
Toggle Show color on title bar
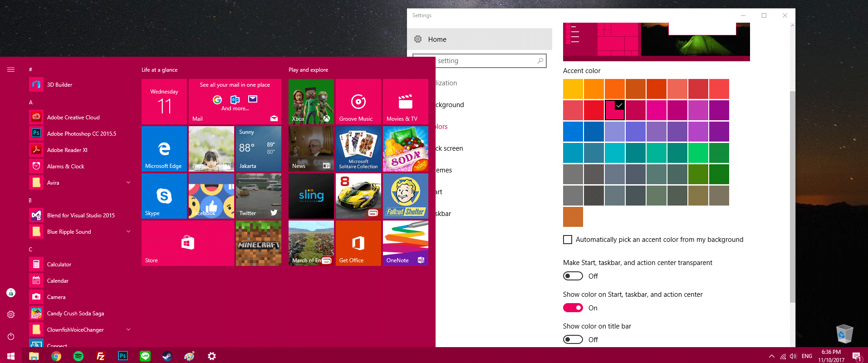pos(573,339)
